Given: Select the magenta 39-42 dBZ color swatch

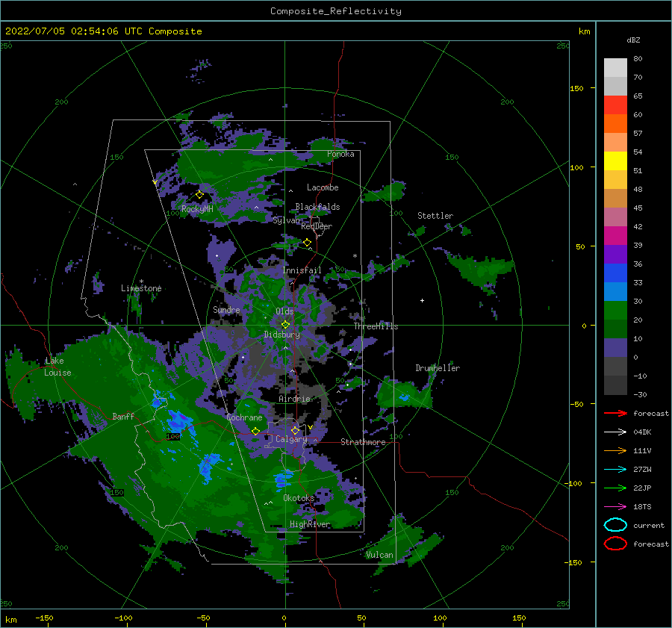Looking at the screenshot, I should (615, 236).
